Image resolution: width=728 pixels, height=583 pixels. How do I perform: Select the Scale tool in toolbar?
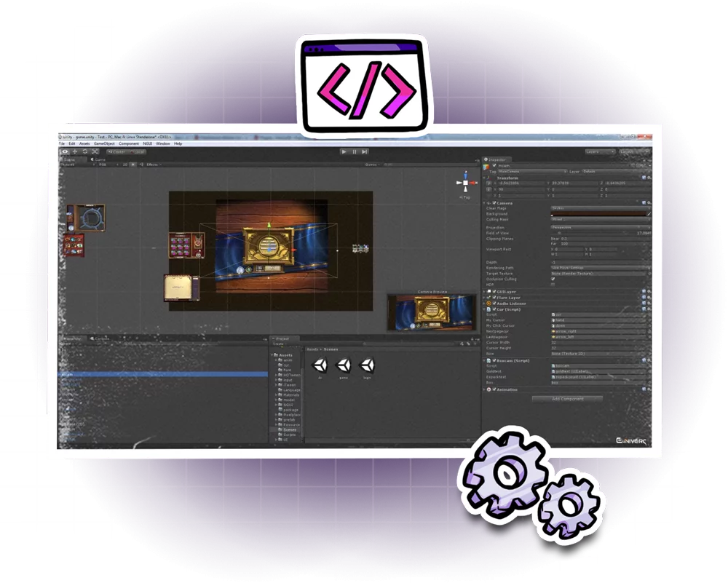pyautogui.click(x=95, y=152)
